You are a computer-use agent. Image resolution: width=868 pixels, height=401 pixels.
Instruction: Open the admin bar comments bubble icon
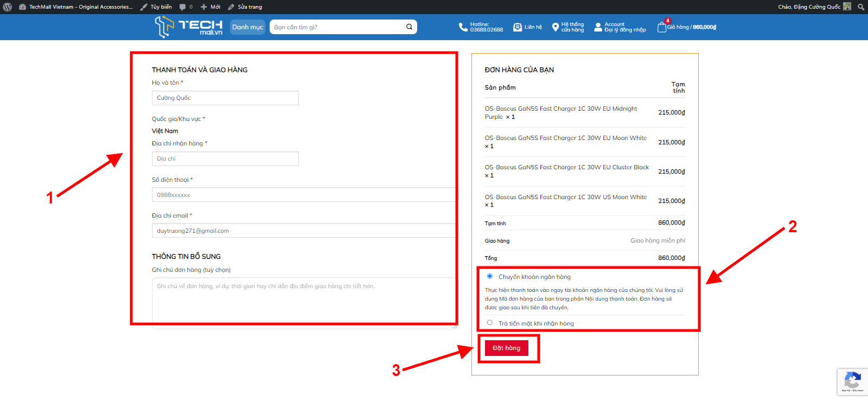[x=183, y=7]
